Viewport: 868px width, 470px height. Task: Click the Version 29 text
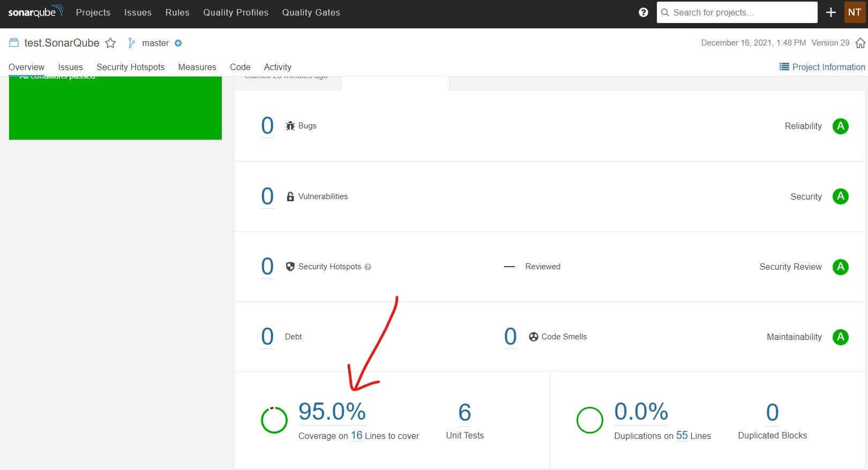(830, 43)
